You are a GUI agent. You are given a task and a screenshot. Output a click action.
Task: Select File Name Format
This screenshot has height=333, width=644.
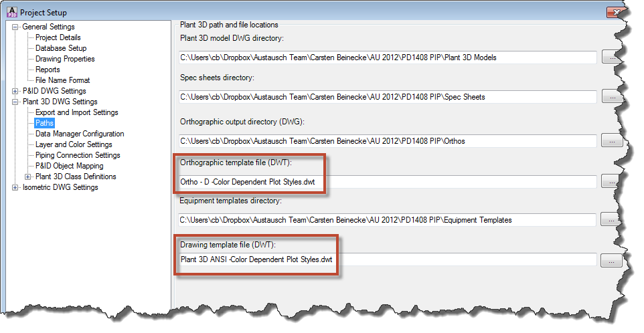click(62, 80)
